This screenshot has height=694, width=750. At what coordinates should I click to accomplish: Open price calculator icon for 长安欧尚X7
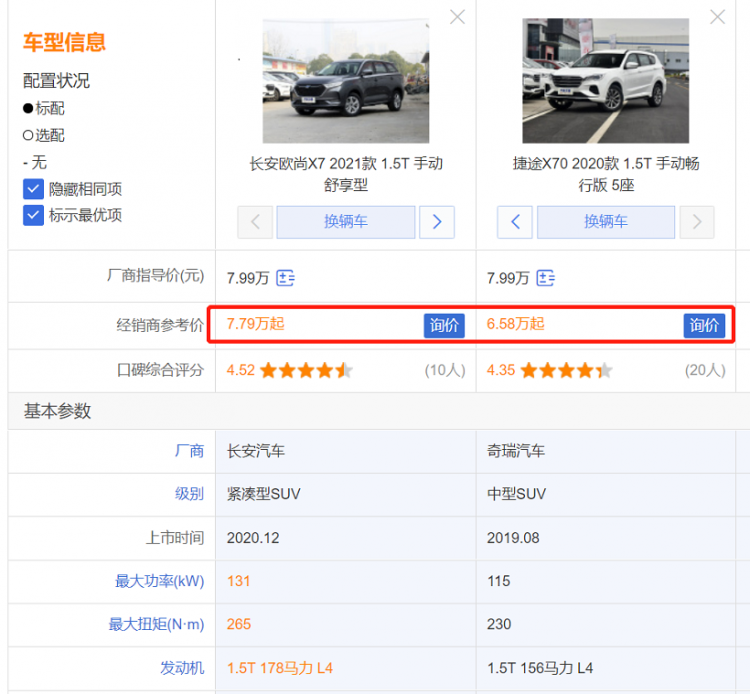pyautogui.click(x=285, y=278)
